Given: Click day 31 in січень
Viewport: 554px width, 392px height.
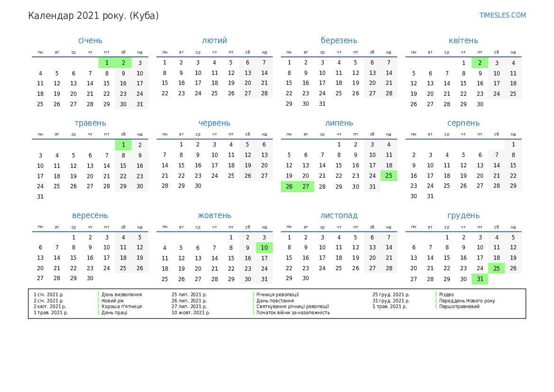Looking at the screenshot, I should (140, 104).
